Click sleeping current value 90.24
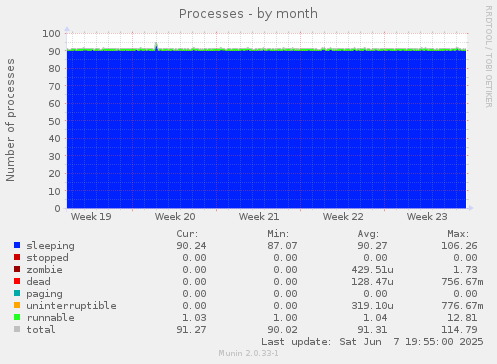497x364 pixels. pos(191,246)
